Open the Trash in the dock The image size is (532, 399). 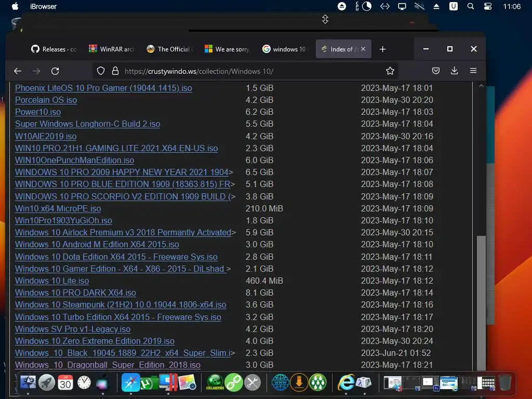click(x=505, y=383)
